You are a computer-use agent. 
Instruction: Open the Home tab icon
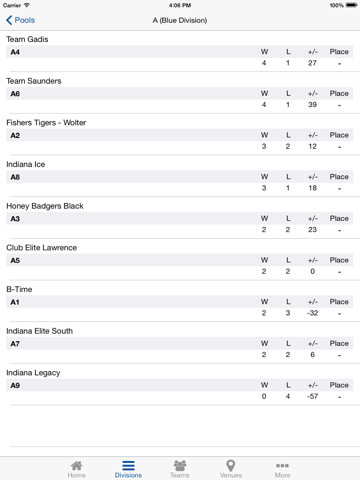(76, 465)
